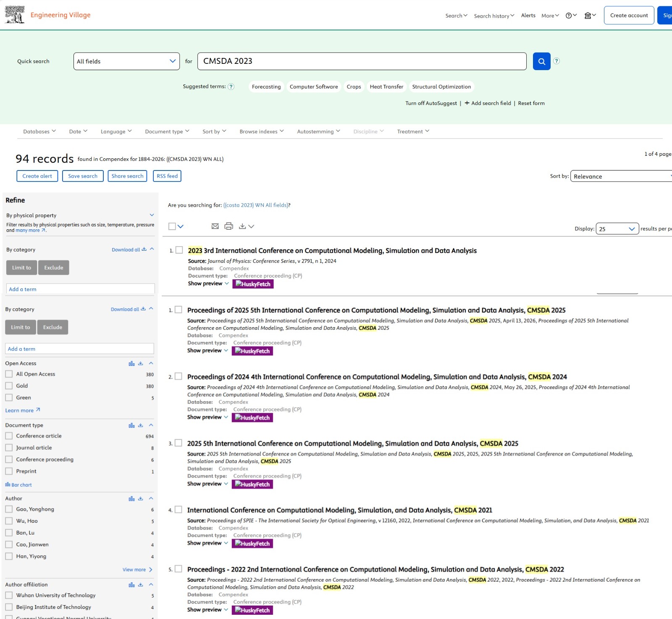Select the Forecasting suggested term
The height and width of the screenshot is (619, 672).
click(x=266, y=87)
